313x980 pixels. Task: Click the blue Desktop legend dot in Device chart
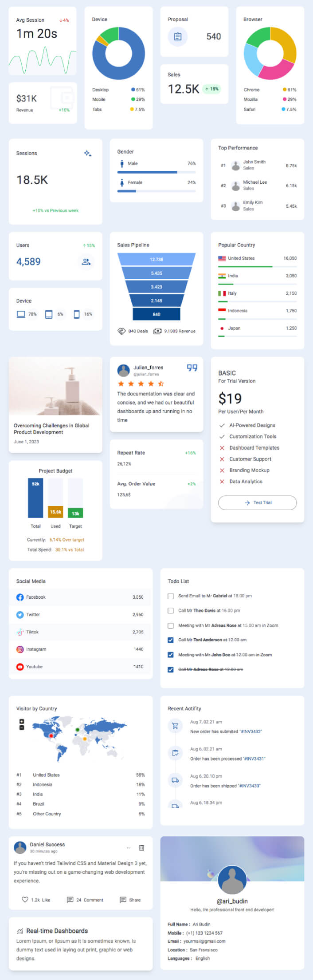pos(133,90)
